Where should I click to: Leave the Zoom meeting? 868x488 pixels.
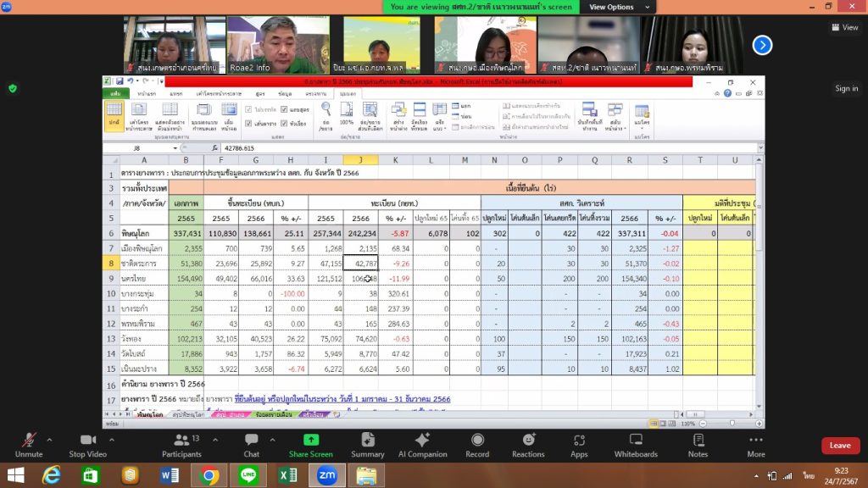839,446
